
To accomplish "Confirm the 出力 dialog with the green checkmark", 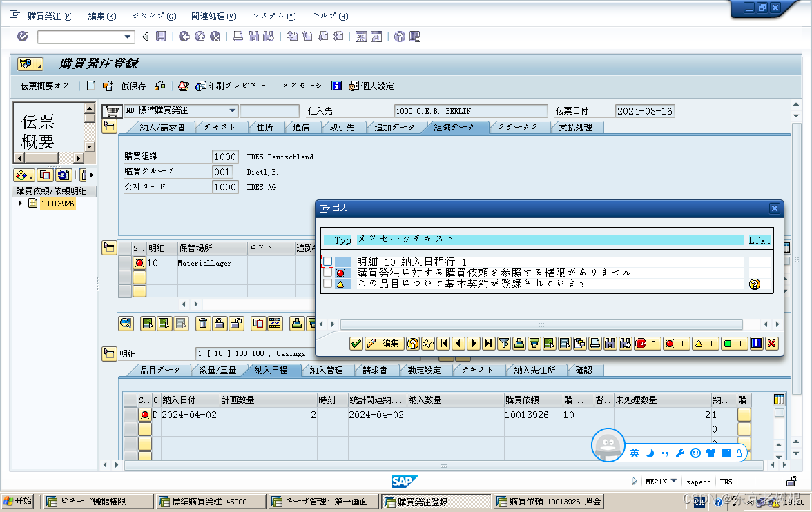I will (356, 343).
